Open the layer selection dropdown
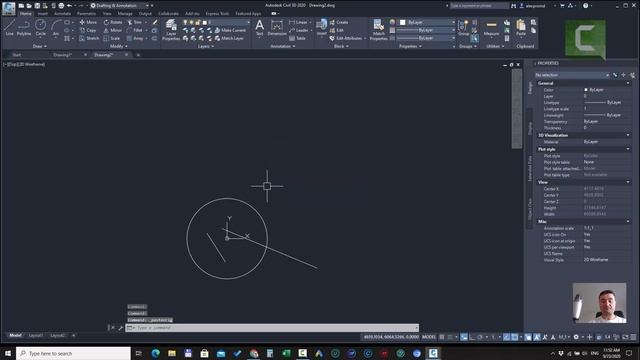 coord(216,22)
